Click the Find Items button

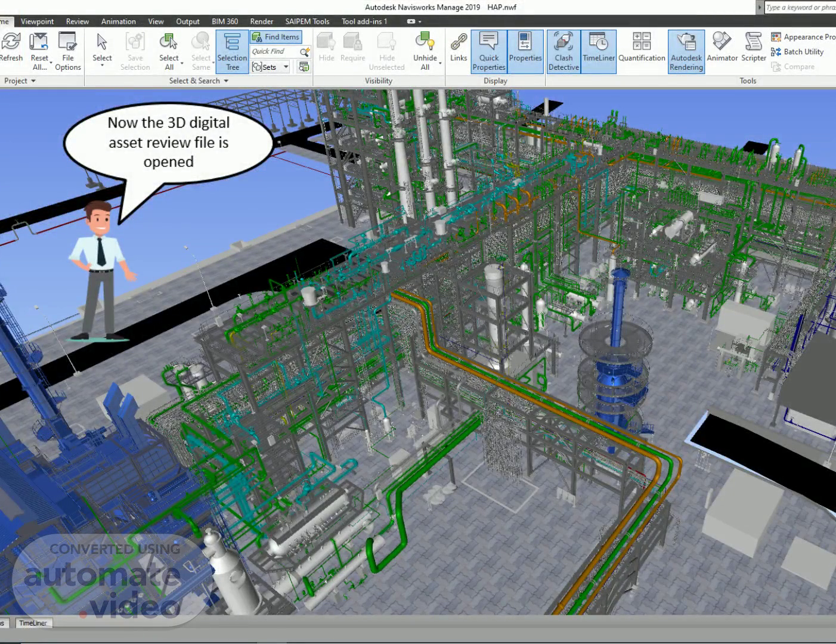tap(276, 37)
